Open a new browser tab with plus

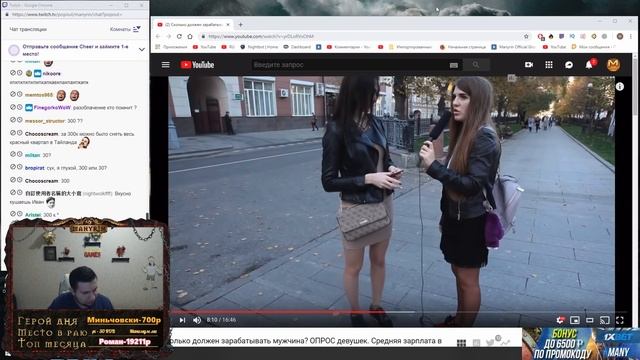[x=240, y=24]
